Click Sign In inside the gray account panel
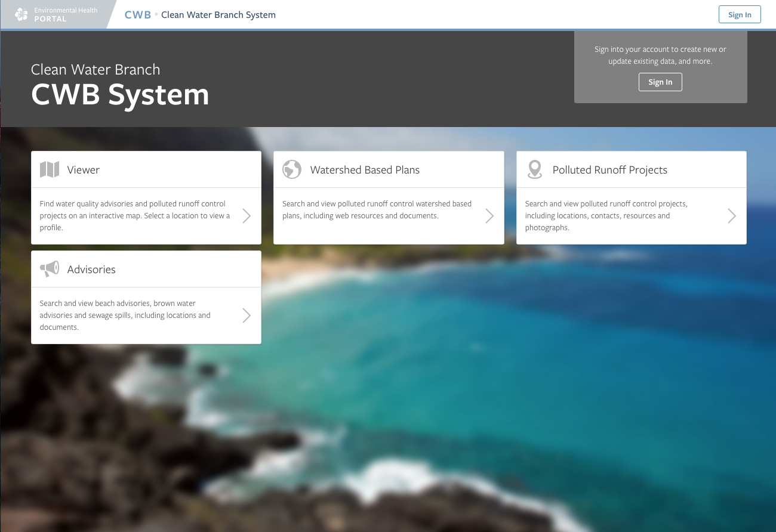Screen dimensions: 776x532 660,82
